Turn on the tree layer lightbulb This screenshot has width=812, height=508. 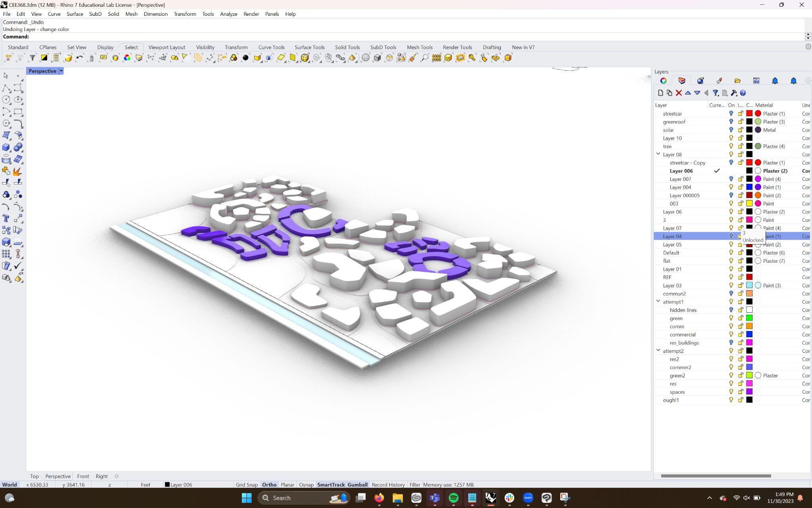tap(731, 146)
